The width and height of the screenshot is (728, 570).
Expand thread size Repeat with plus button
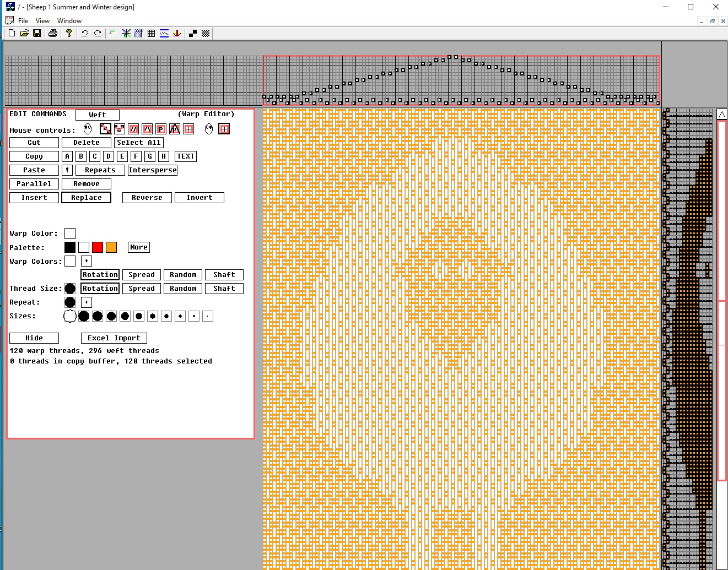click(87, 302)
